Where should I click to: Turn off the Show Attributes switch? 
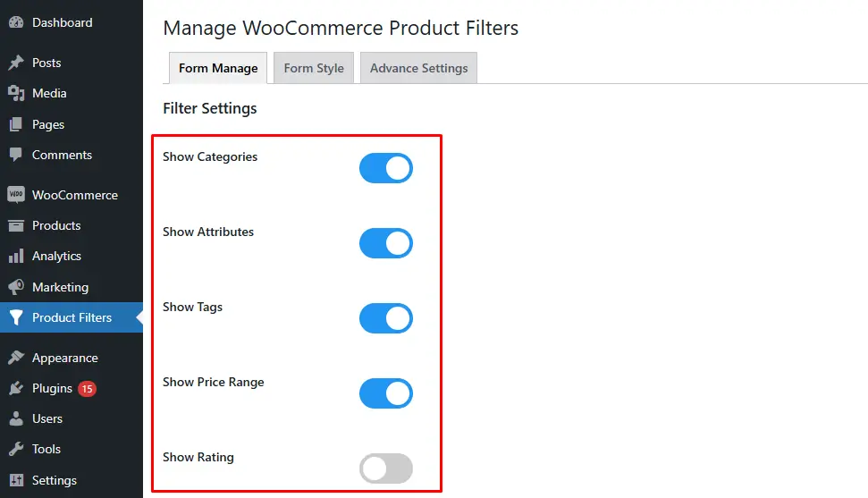[x=386, y=243]
